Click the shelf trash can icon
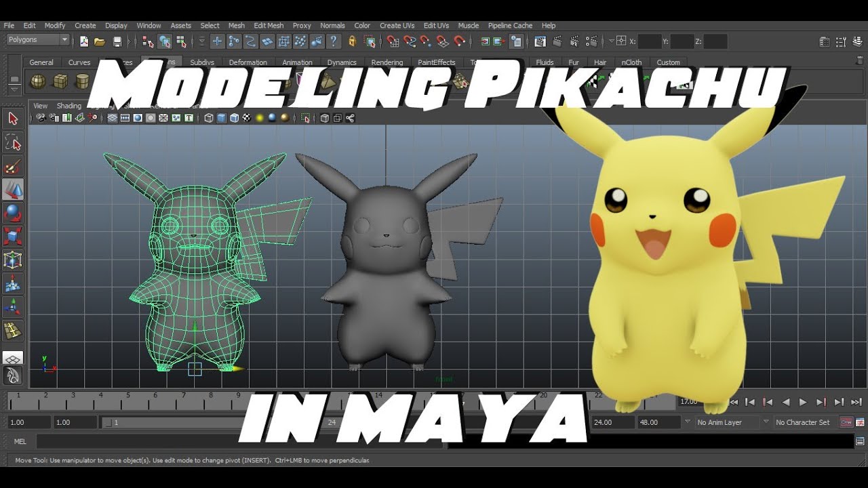 point(860,61)
